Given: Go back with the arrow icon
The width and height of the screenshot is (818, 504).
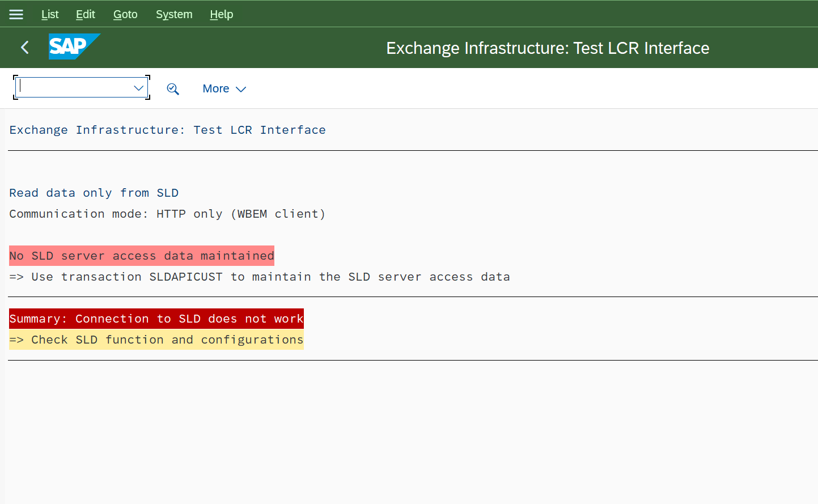Looking at the screenshot, I should [24, 48].
